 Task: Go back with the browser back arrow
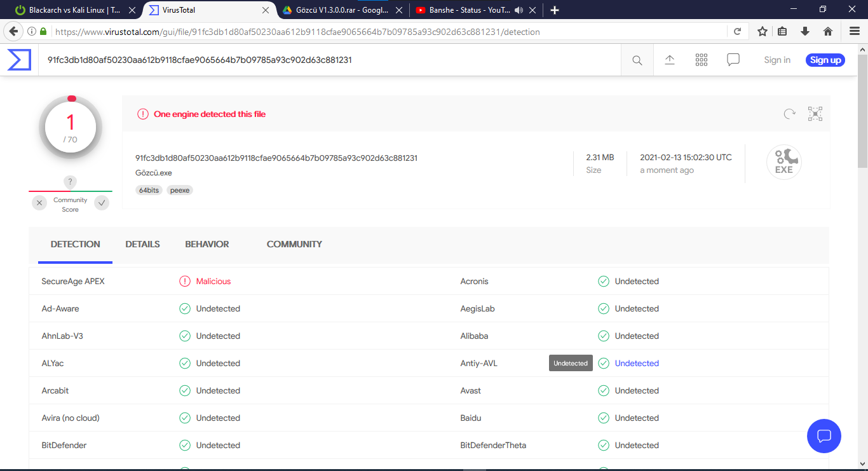13,31
